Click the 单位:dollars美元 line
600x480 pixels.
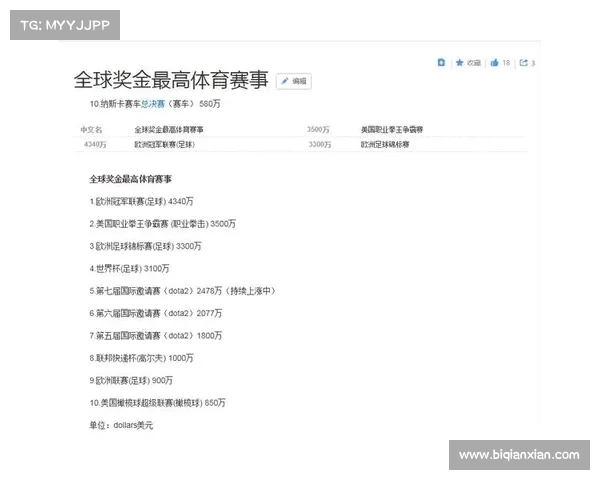pyautogui.click(x=121, y=425)
